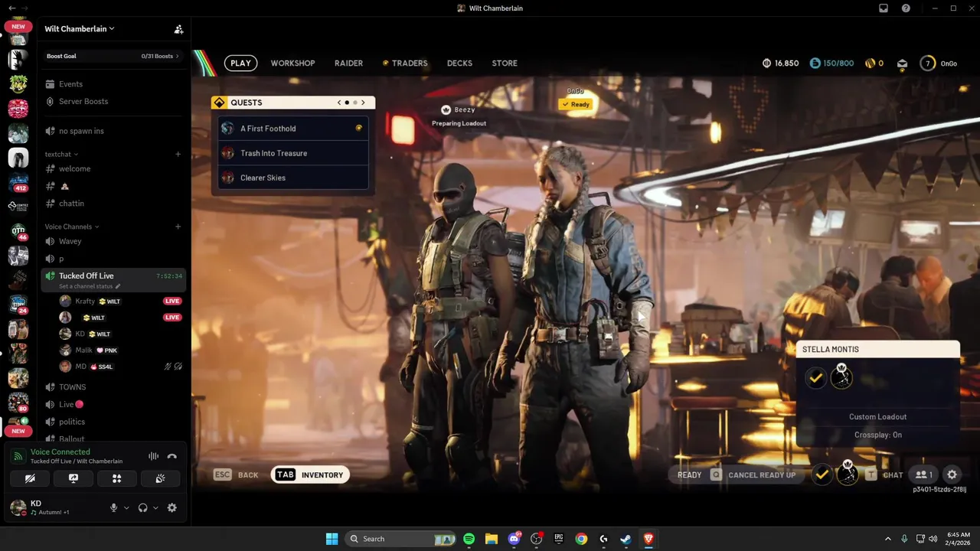Mute the Discord microphone
This screenshot has height=551, width=980.
(x=113, y=507)
